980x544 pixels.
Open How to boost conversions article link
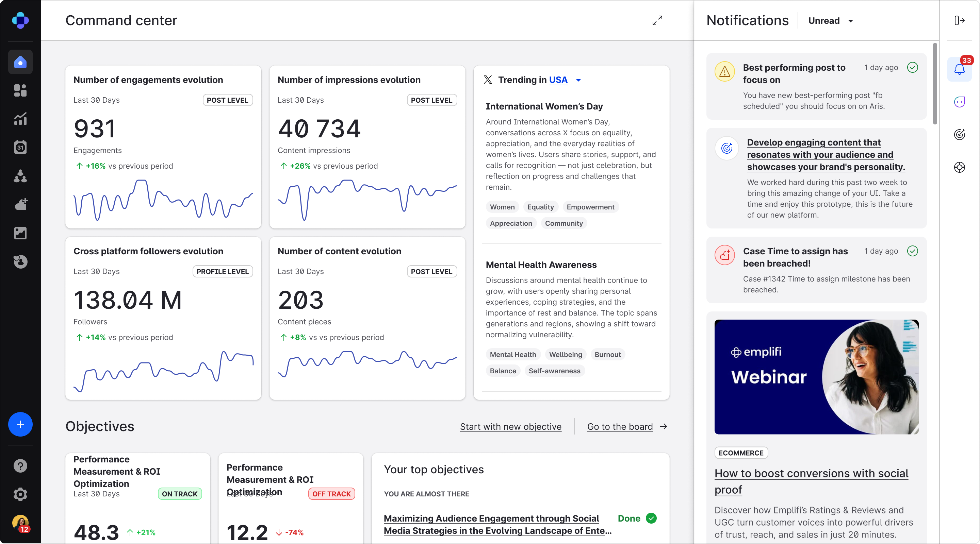(811, 481)
